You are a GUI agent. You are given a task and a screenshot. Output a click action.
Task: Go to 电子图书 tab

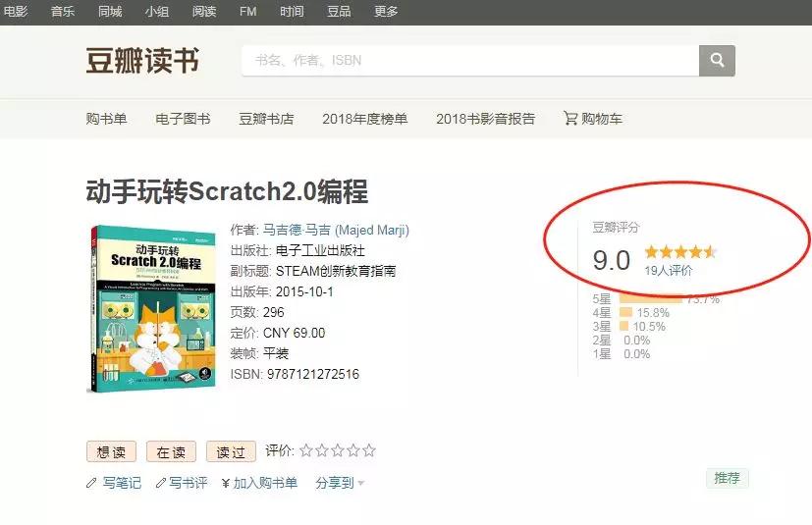coord(183,119)
